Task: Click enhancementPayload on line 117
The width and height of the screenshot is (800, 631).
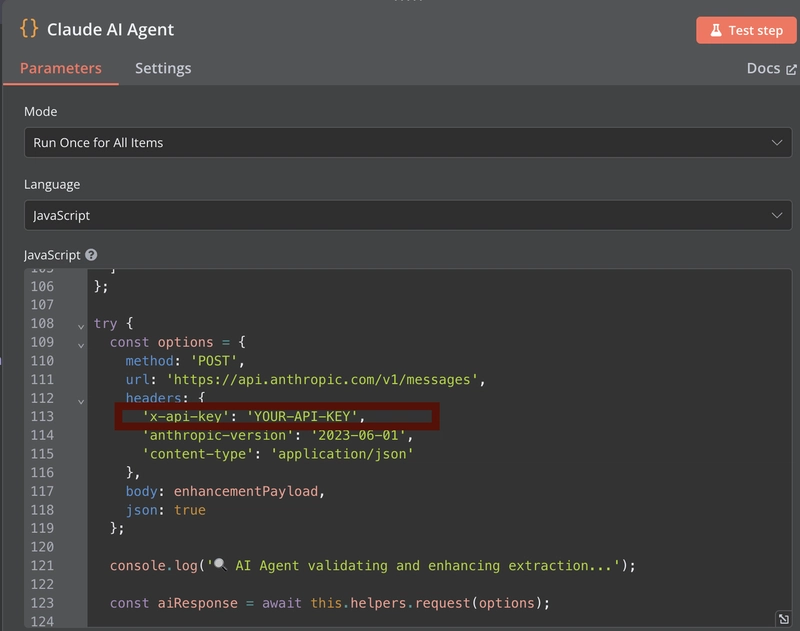Action: point(246,491)
